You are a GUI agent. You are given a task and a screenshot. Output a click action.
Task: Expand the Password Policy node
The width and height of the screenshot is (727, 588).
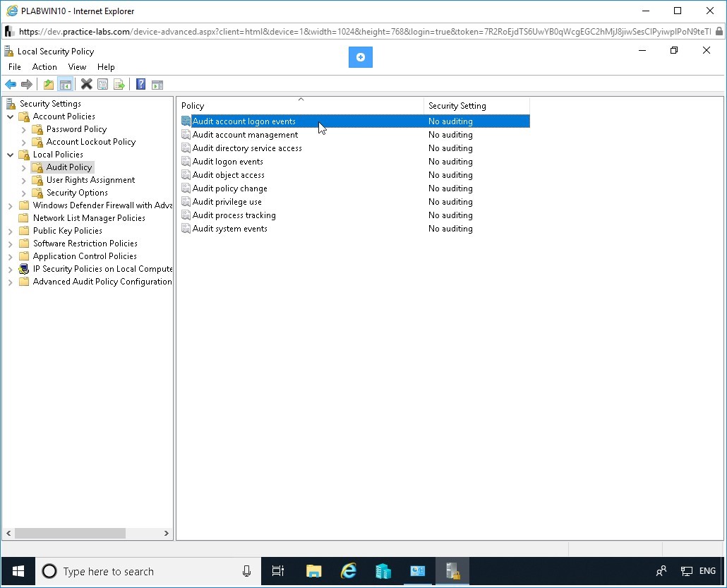coord(24,129)
